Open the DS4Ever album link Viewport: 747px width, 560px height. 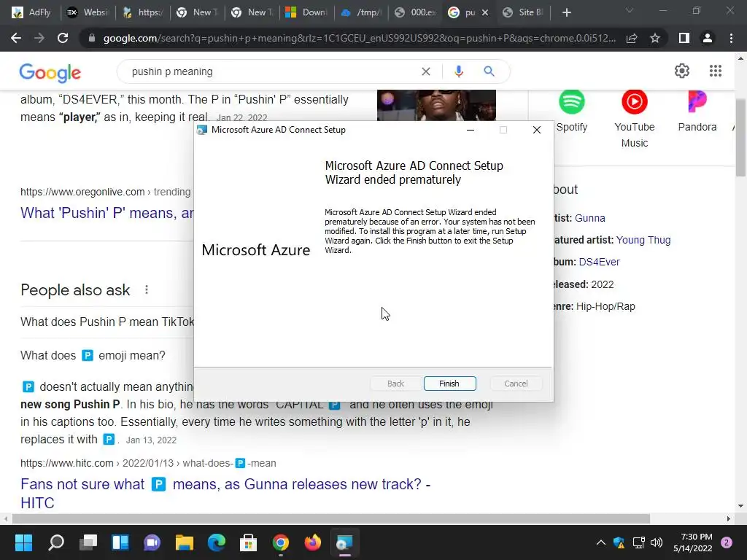point(599,262)
